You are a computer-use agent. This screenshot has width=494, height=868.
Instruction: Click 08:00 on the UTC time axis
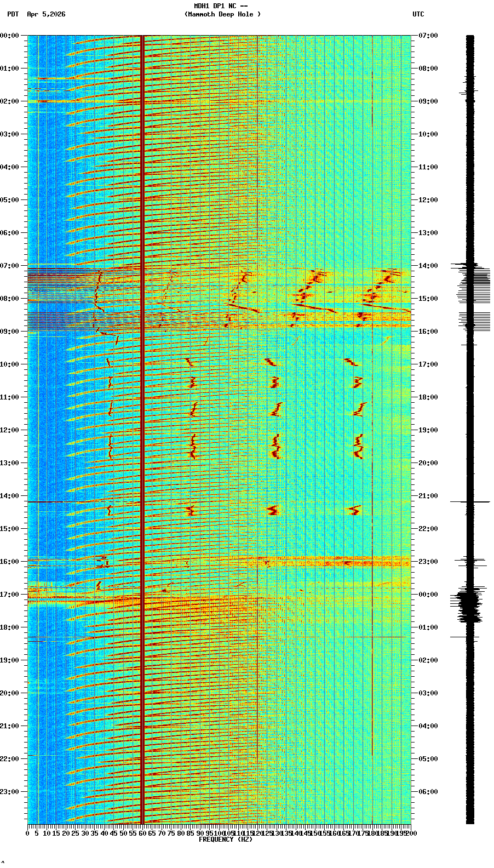428,68
